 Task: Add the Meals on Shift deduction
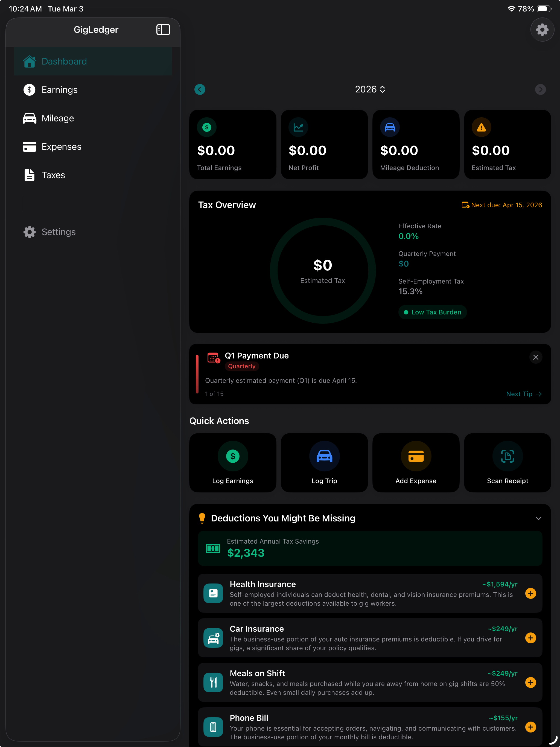[531, 682]
